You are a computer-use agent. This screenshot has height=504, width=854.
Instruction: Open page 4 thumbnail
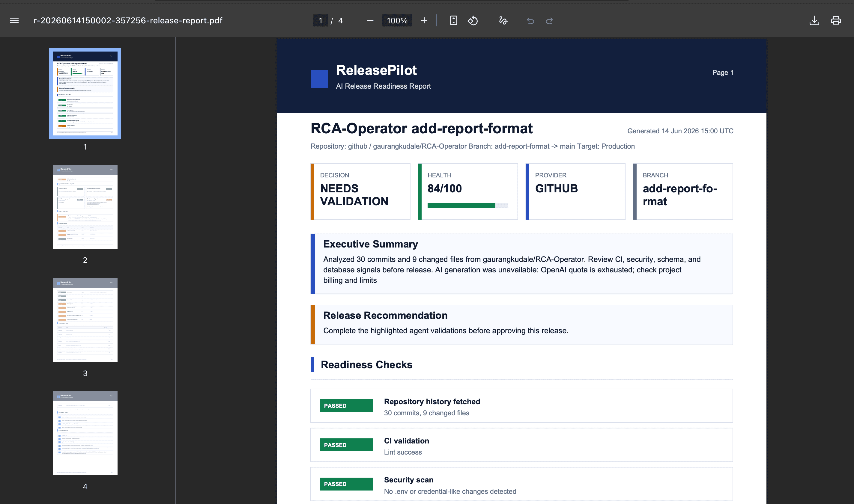(x=85, y=433)
